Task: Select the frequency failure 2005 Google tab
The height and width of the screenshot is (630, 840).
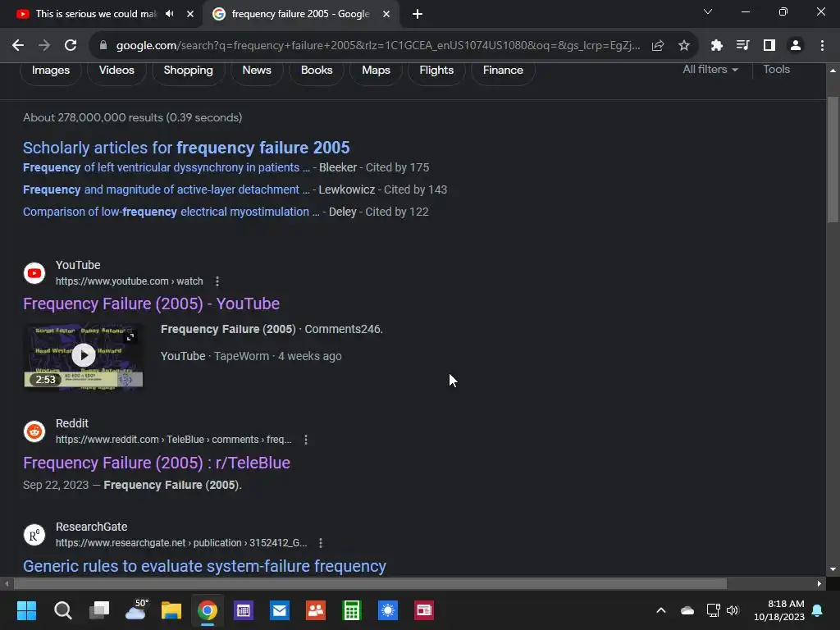Action: point(300,14)
